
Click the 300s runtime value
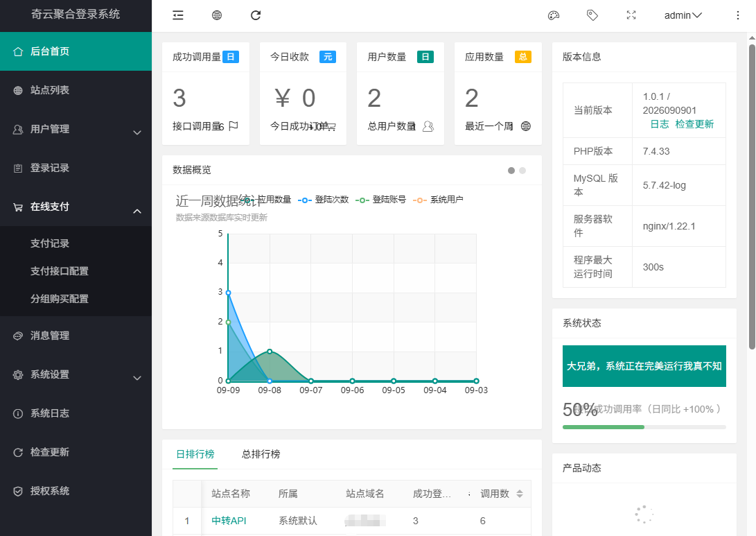click(x=653, y=267)
